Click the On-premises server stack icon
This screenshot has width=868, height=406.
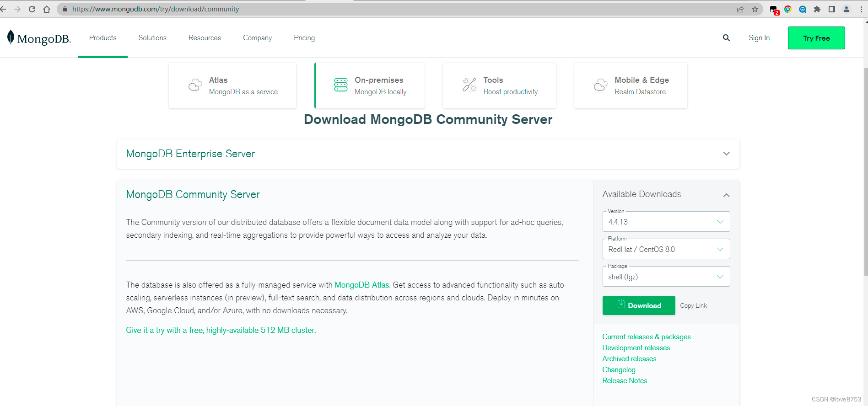(x=341, y=85)
